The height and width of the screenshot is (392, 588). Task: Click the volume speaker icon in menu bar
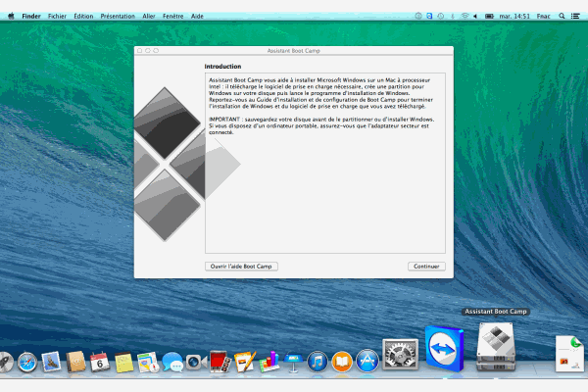[475, 16]
